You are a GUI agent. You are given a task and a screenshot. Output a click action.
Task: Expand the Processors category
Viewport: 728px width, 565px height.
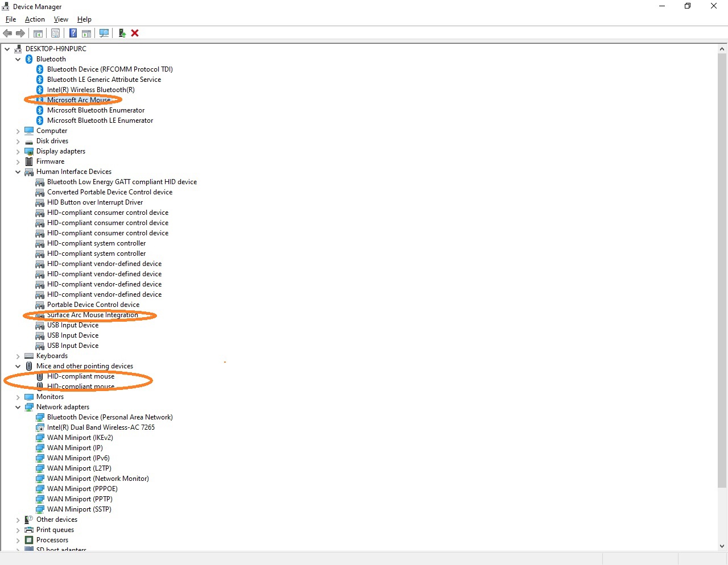[18, 540]
